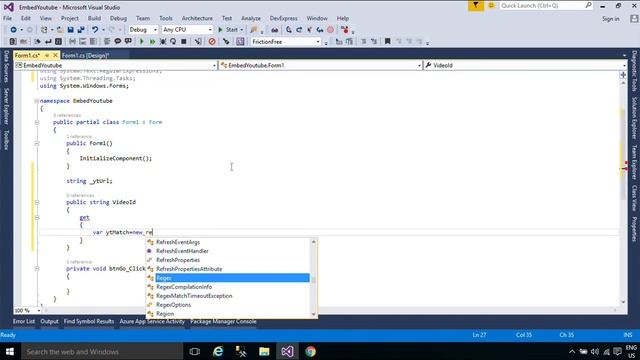
Task: Click the bug debug icon in second toolbar
Action: pyautogui.click(x=163, y=42)
